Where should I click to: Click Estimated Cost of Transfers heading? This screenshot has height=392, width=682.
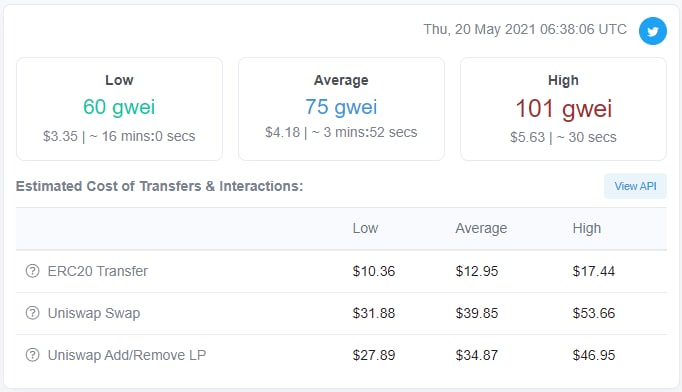pos(159,186)
